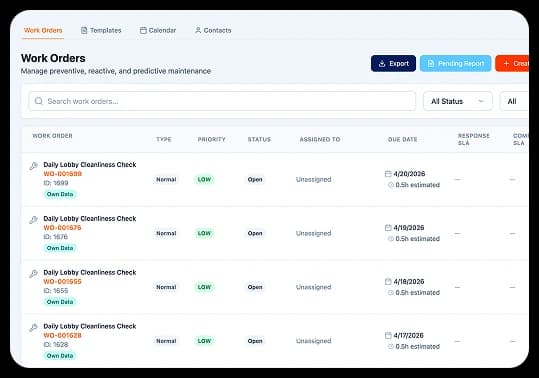Click Open status badge for WO-001655
Viewport: 539px width, 378px height.
click(x=255, y=287)
